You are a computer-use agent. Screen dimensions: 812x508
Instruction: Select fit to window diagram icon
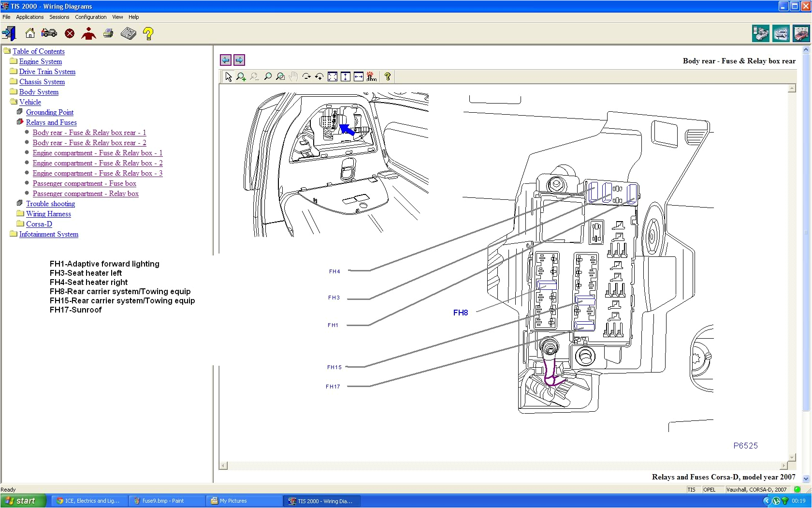333,76
